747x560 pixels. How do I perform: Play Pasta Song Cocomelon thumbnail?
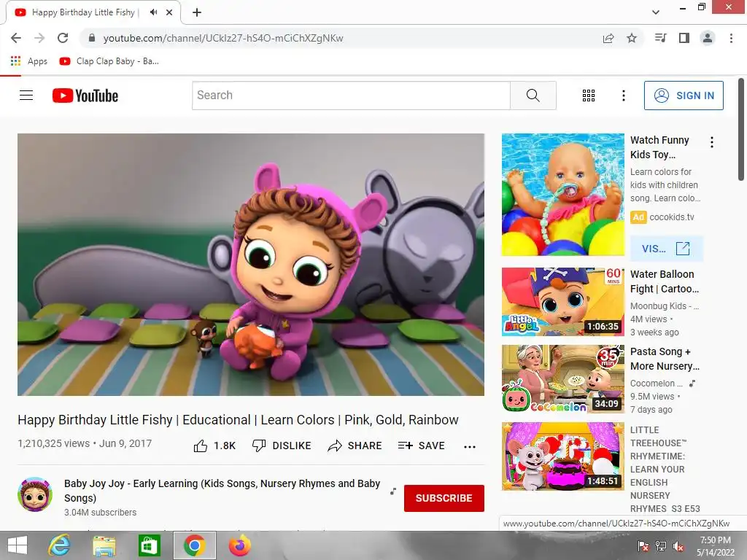(x=562, y=379)
